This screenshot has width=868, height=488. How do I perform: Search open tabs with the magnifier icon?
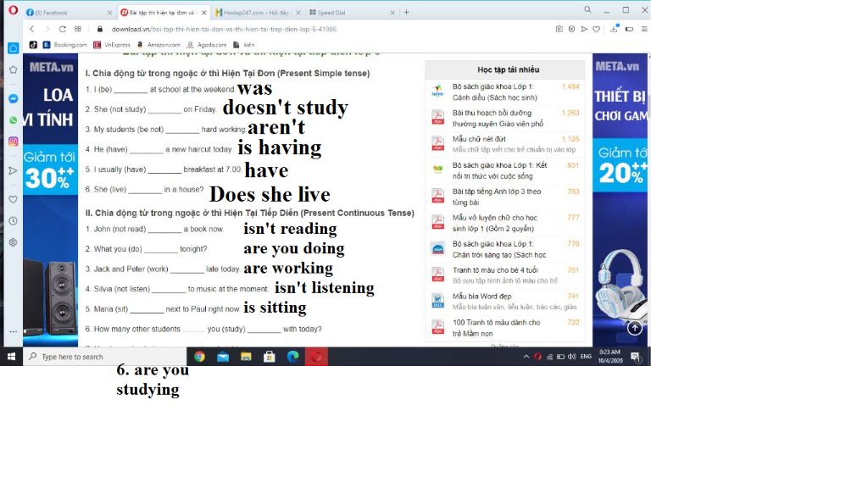(x=587, y=10)
